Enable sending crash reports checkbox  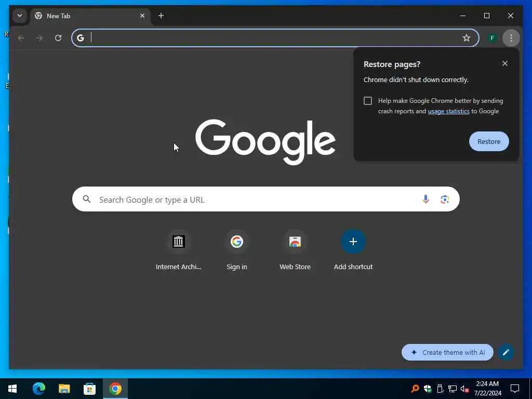[x=368, y=101]
